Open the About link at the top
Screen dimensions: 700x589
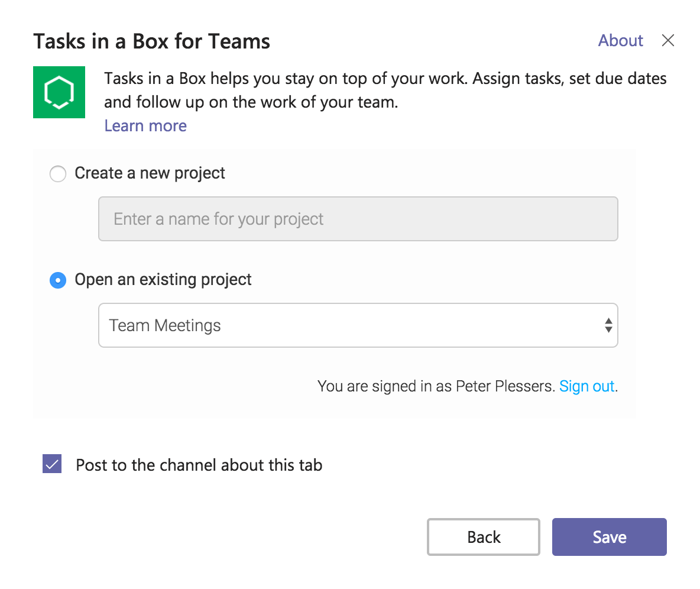(620, 40)
